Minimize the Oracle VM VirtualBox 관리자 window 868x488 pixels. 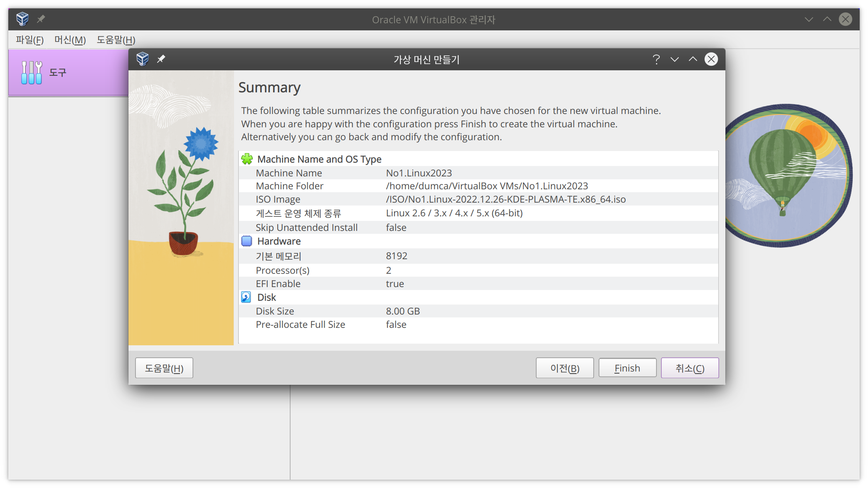(809, 19)
